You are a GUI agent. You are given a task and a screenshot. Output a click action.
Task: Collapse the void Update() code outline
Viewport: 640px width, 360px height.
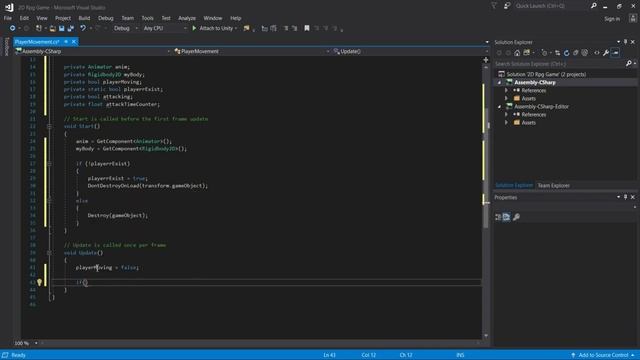click(49, 253)
